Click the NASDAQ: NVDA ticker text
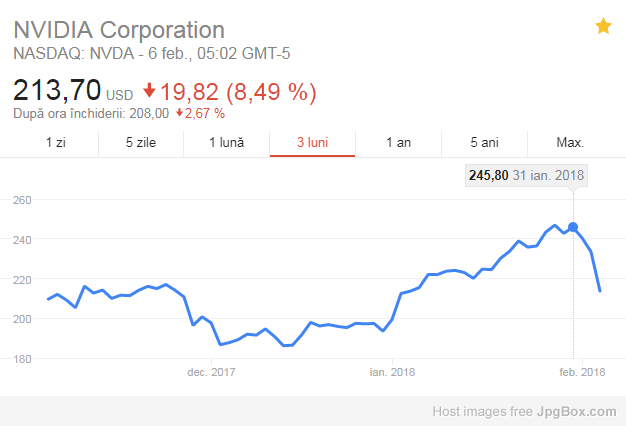This screenshot has height=426, width=626. 73,53
